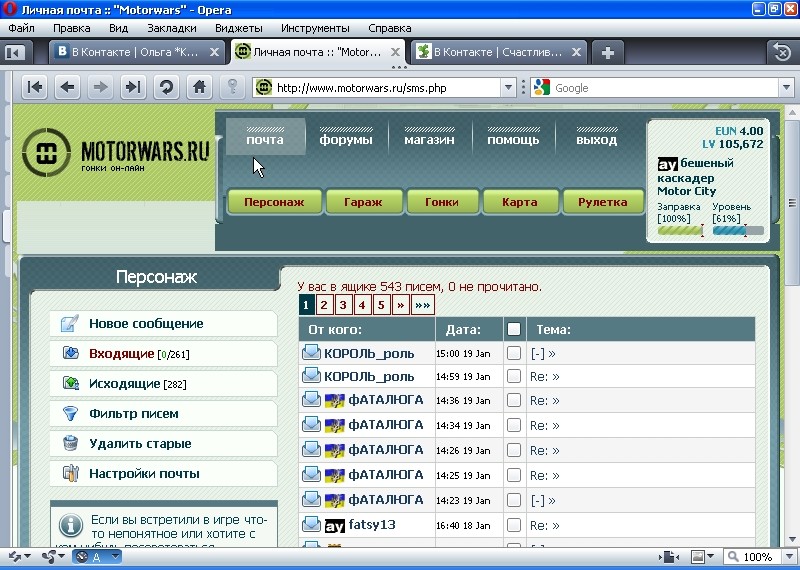Check the 16:40 18 Jan message checkbox

tap(514, 525)
